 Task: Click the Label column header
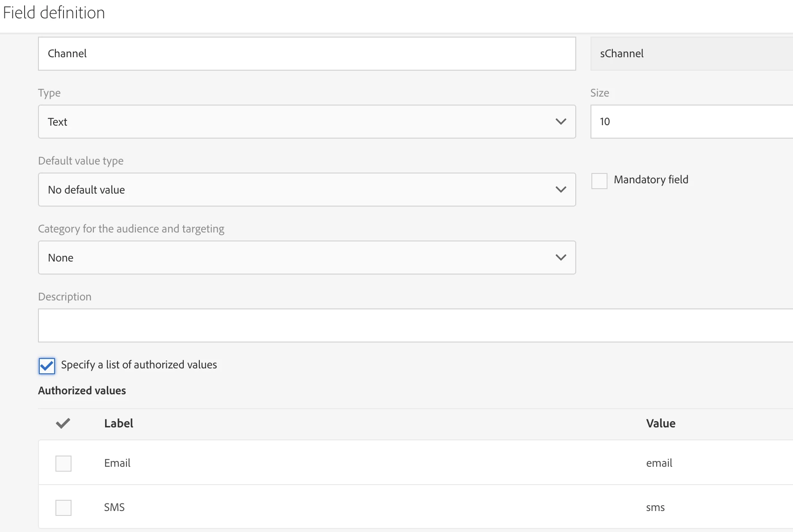coord(118,423)
